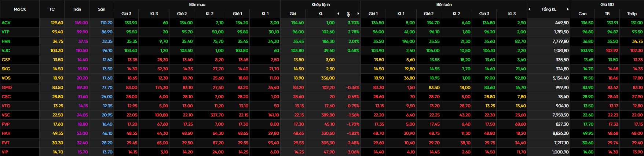Click VJC average price 102.92

tap(612, 51)
